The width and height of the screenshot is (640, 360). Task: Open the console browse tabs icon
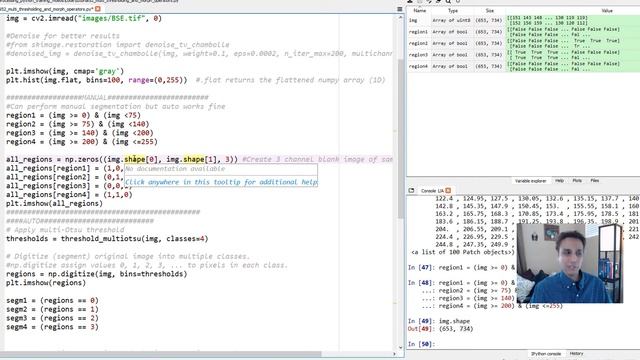pos(411,191)
